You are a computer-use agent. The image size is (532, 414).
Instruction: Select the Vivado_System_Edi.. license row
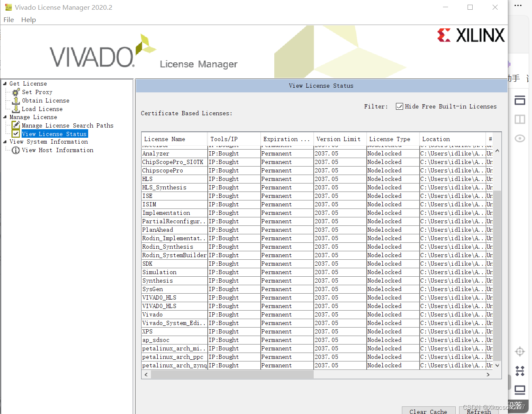(317, 323)
